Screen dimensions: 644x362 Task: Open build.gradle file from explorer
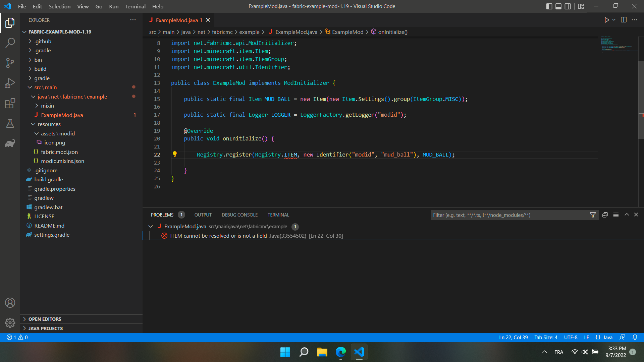(x=48, y=179)
